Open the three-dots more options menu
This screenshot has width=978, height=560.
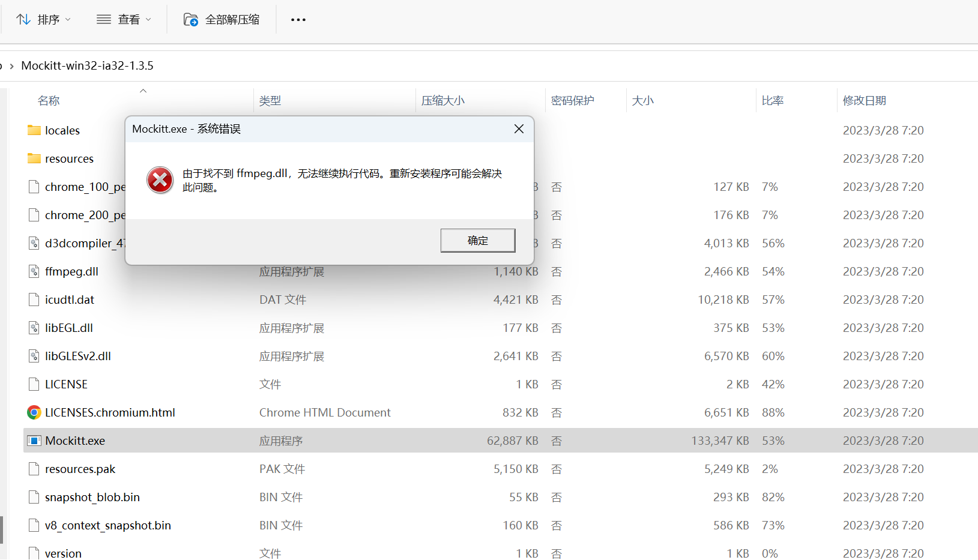point(298,20)
